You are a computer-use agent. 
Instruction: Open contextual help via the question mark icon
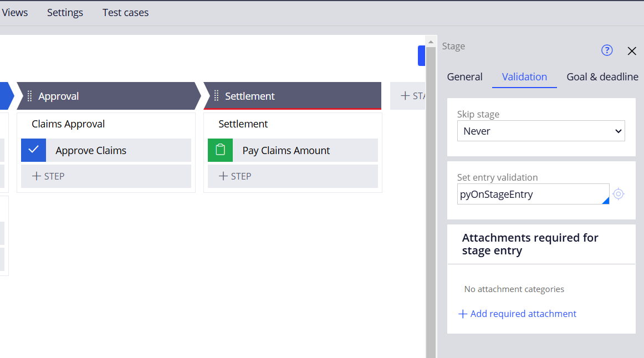coord(607,50)
